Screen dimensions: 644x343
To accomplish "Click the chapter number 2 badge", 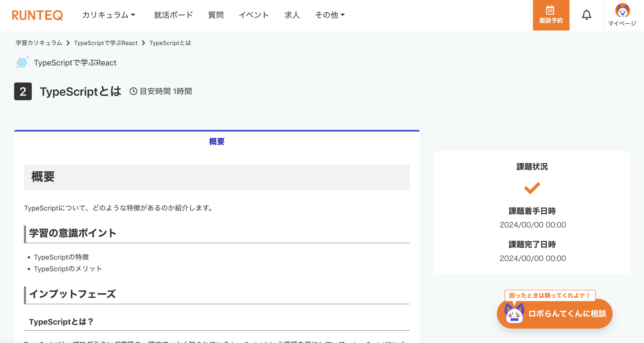I will click(23, 91).
